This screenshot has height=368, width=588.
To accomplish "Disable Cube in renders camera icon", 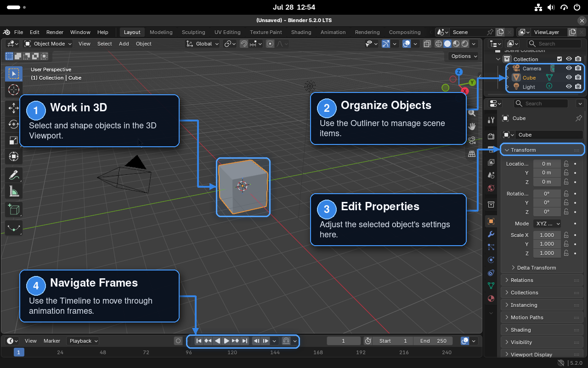I will (578, 77).
